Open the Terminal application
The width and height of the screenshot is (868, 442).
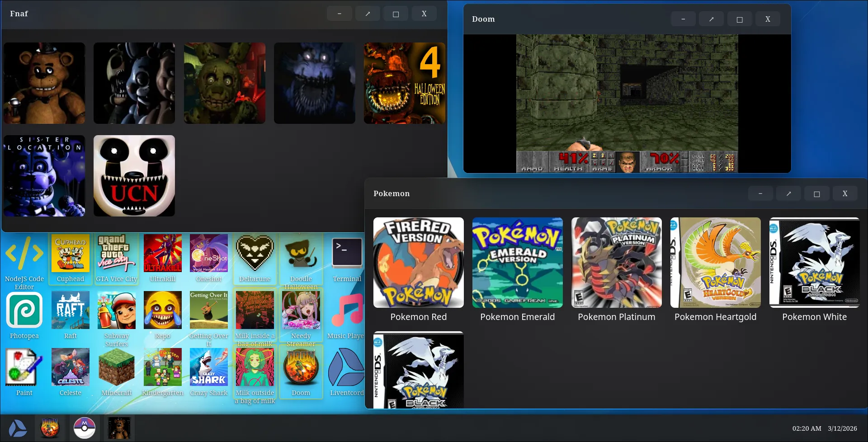(x=346, y=253)
